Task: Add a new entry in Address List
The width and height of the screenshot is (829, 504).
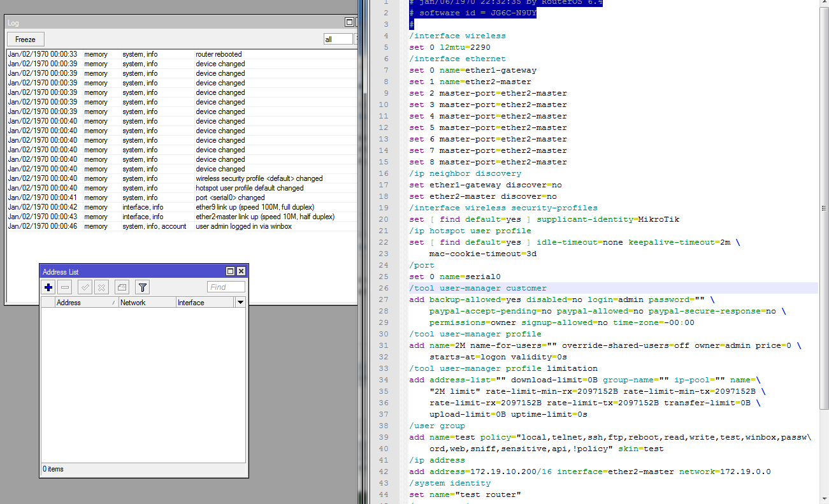Action: click(x=48, y=287)
